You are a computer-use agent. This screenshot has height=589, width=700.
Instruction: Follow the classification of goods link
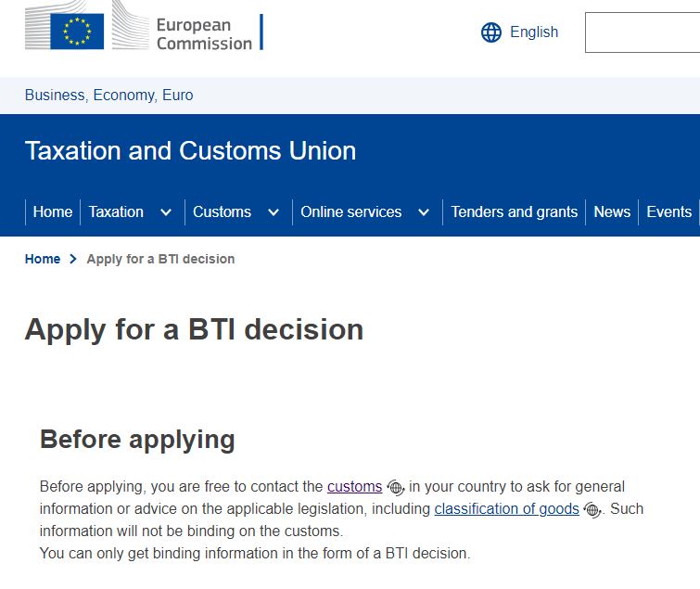point(506,508)
